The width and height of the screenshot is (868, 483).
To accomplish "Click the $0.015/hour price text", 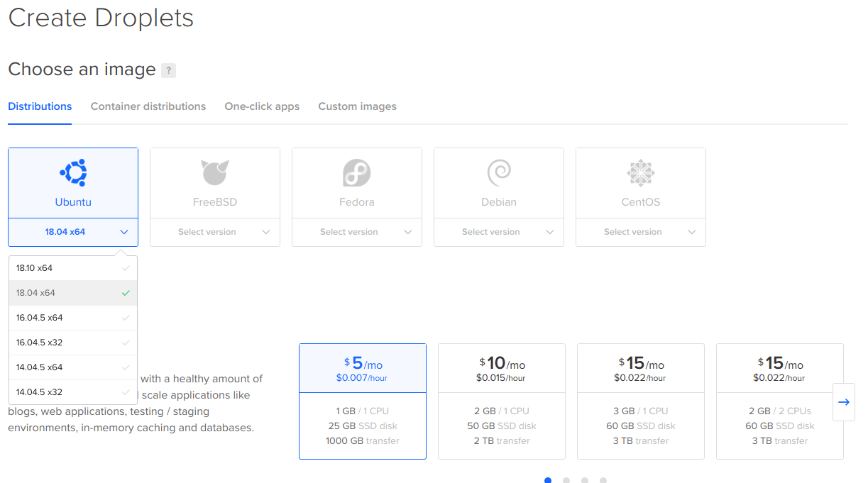I will click(x=501, y=378).
